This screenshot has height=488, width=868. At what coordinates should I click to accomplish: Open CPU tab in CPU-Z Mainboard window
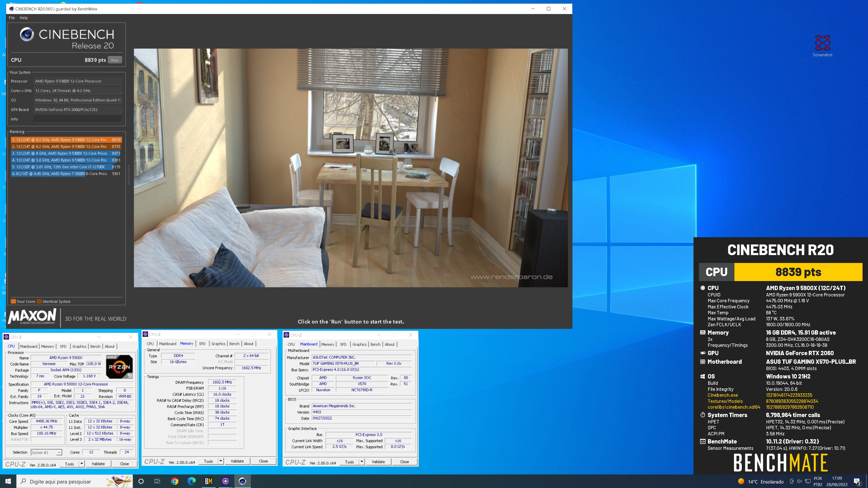291,344
